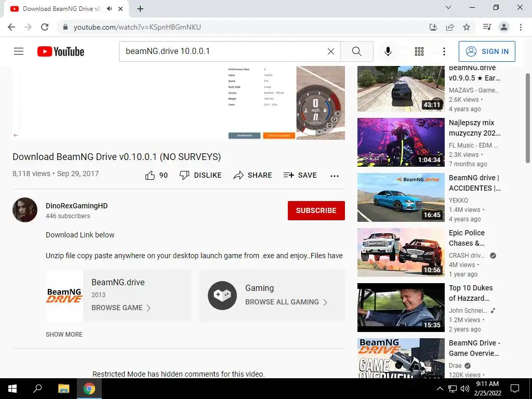Open Chrome profile avatar
This screenshot has height=399, width=532.
(x=504, y=27)
